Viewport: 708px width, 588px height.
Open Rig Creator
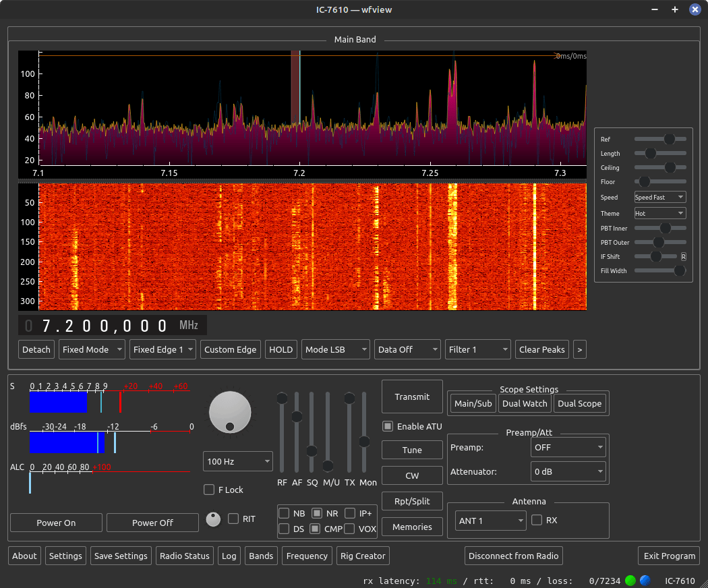(363, 556)
